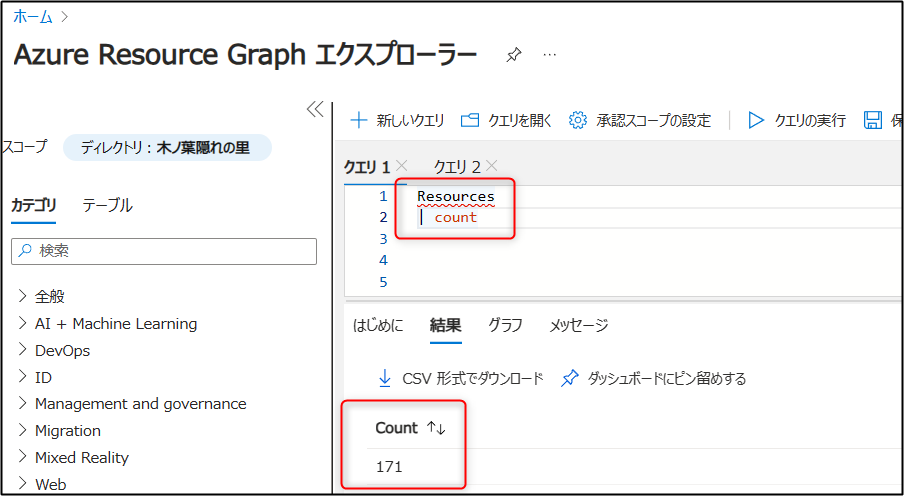Switch to the クエリ 2 tab
The width and height of the screenshot is (904, 496).
coord(457,167)
